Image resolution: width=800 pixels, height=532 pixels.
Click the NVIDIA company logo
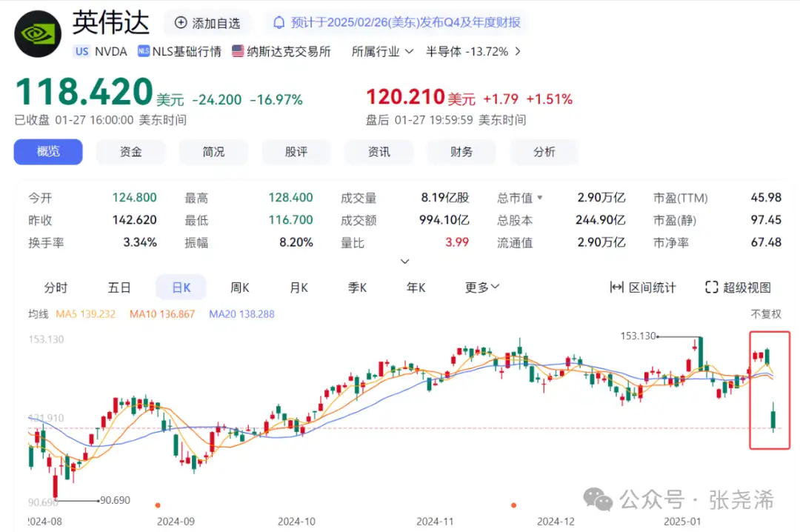coord(38,33)
